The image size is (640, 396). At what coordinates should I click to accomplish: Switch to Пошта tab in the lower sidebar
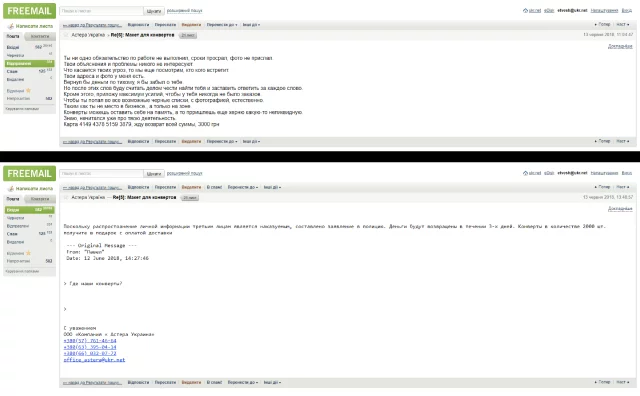click(13, 199)
